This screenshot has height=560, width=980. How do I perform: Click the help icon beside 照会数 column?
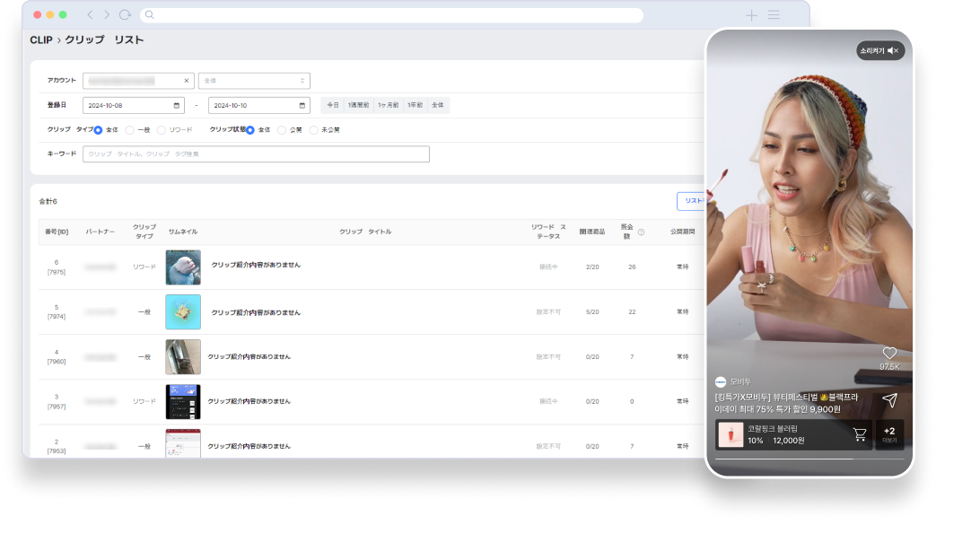coord(641,232)
